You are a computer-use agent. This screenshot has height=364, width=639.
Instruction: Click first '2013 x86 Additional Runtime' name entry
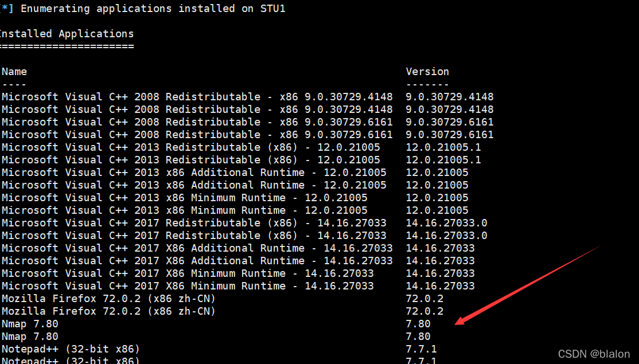(x=194, y=173)
